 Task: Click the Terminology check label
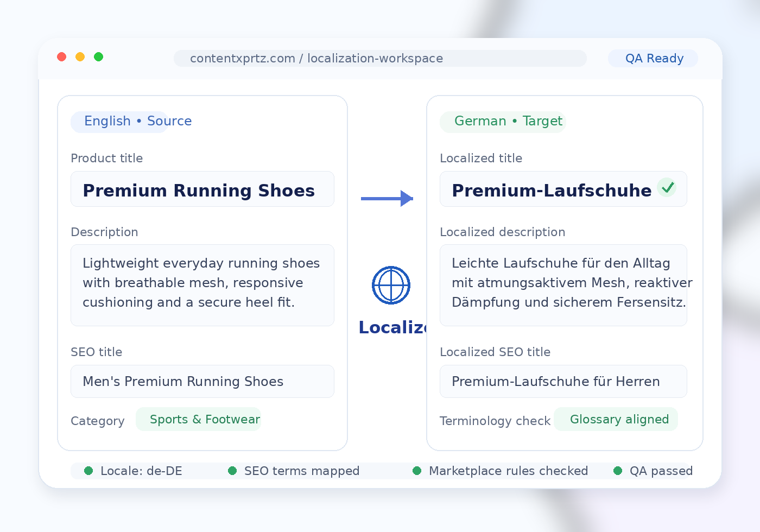click(x=495, y=421)
